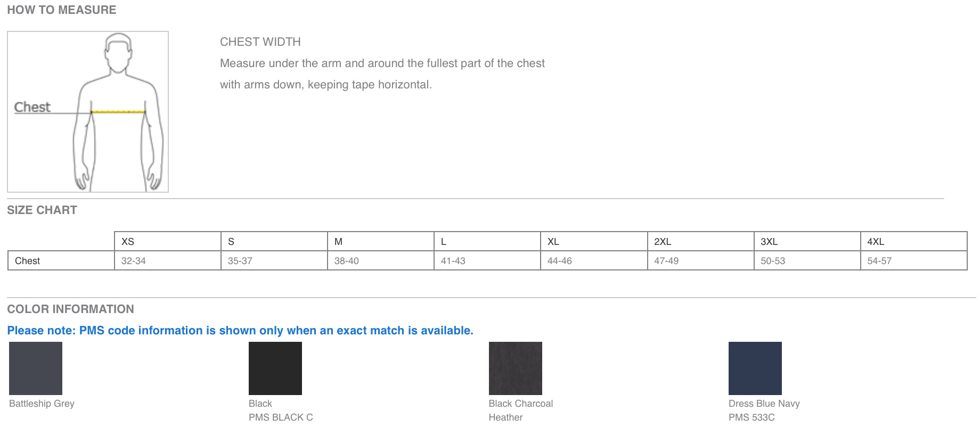This screenshot has width=980, height=427.
Task: Click the CHEST WIDTH heading
Action: (x=260, y=42)
